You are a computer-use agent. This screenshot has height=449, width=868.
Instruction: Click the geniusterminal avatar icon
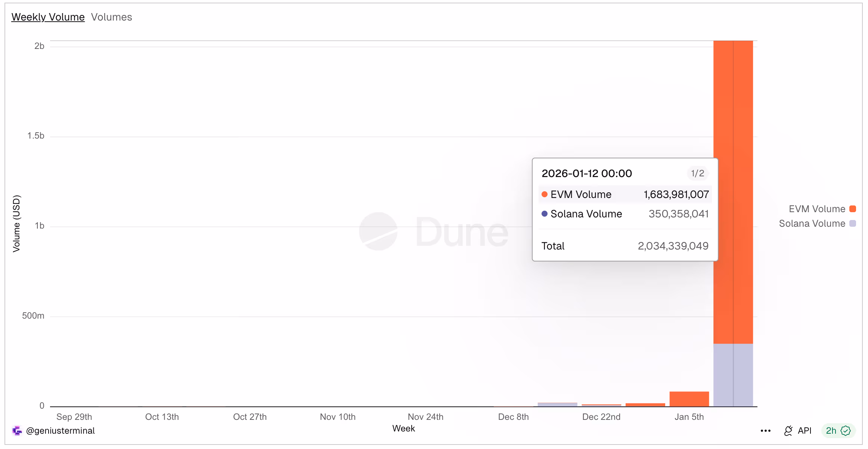[17, 431]
